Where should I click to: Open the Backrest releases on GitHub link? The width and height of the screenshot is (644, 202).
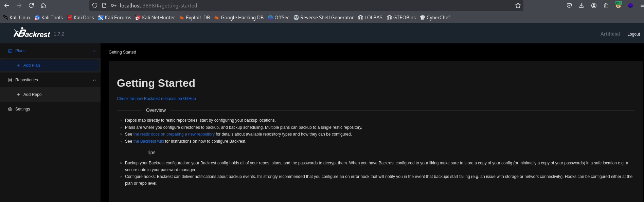[156, 99]
